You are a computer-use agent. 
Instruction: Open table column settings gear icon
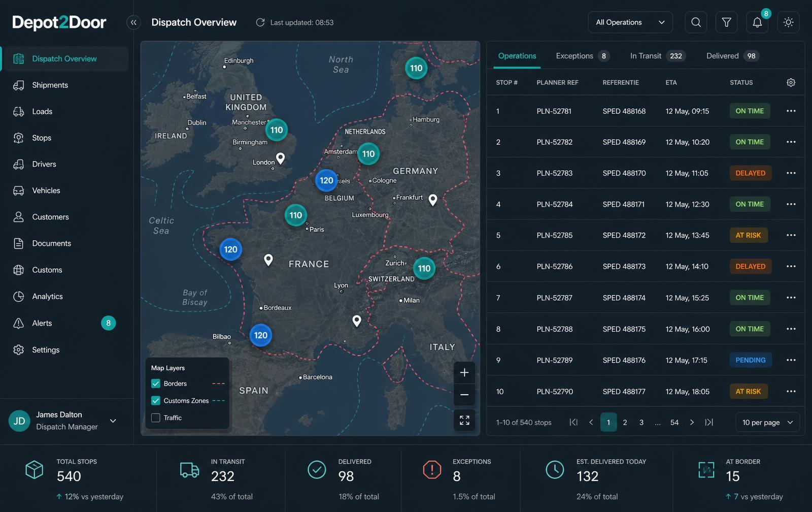[x=791, y=82]
